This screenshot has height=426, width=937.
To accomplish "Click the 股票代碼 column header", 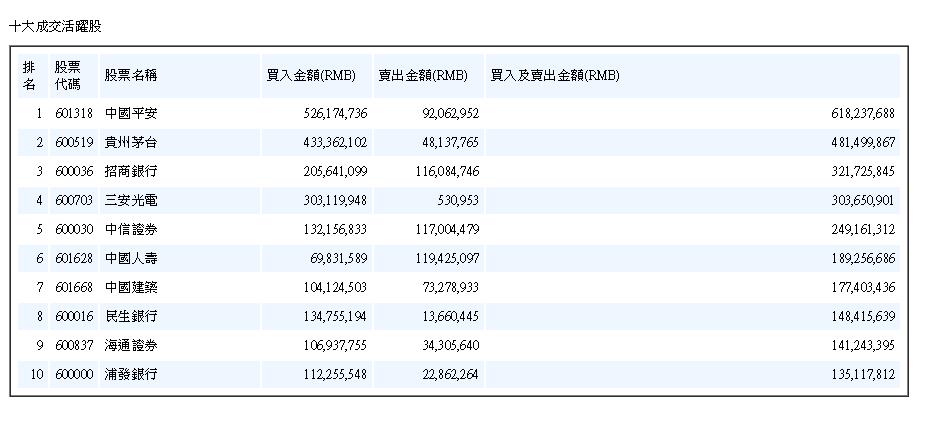I will [67, 75].
